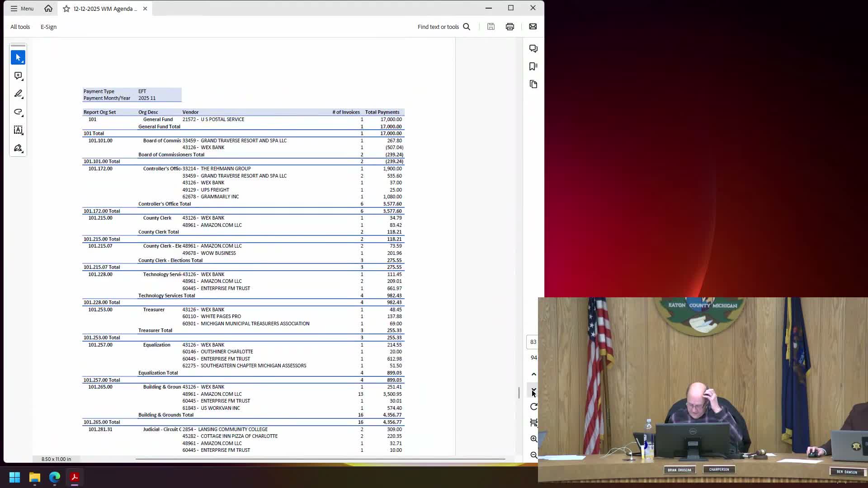
Task: Open Microsoft Edge from taskbar
Action: 55,477
